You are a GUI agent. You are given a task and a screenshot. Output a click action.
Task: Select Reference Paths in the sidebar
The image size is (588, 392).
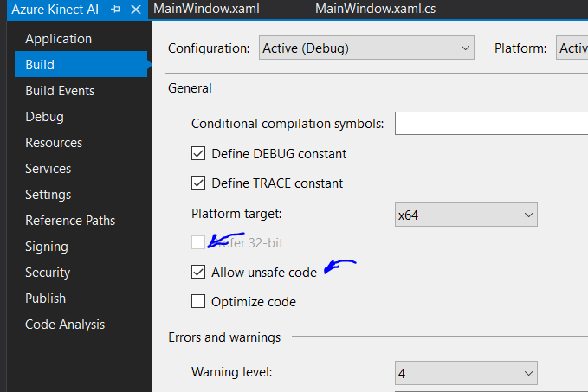pyautogui.click(x=70, y=221)
